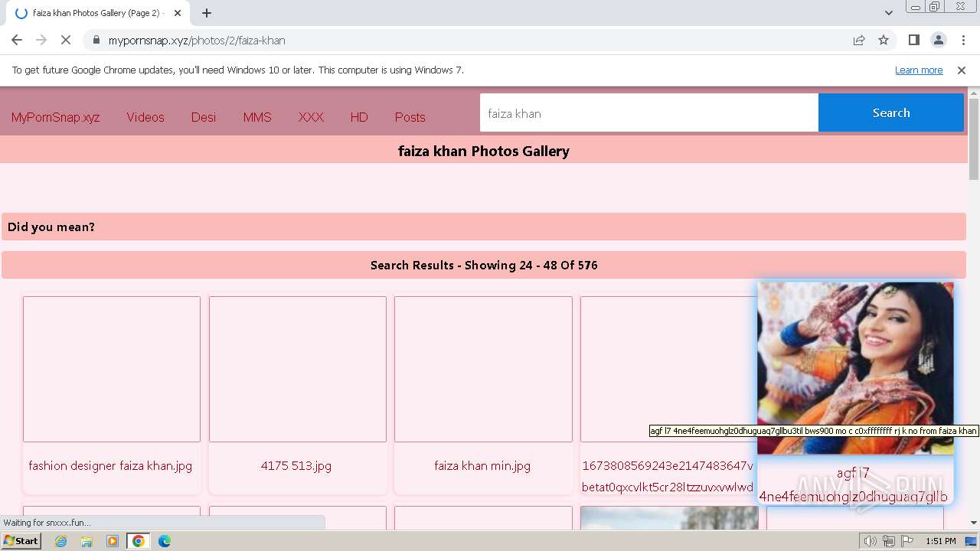This screenshot has width=980, height=551.
Task: Click the thumbnail above faiza khan min.jpg
Action: pos(483,369)
